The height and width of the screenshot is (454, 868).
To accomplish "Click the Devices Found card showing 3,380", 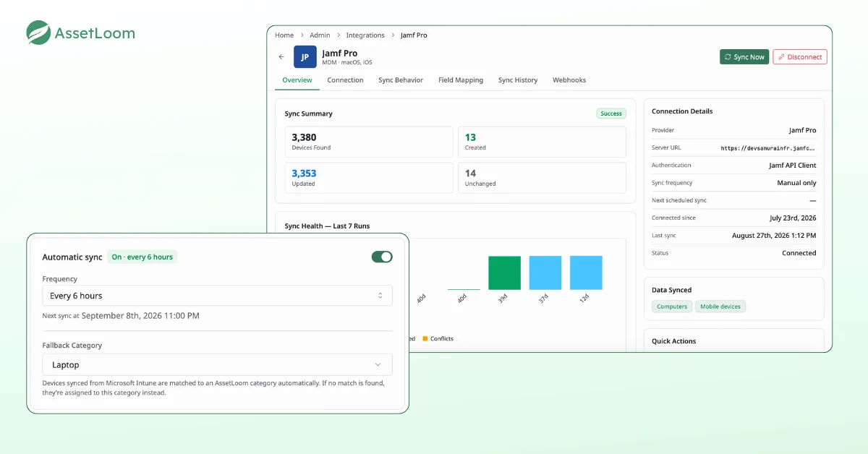I will (369, 142).
